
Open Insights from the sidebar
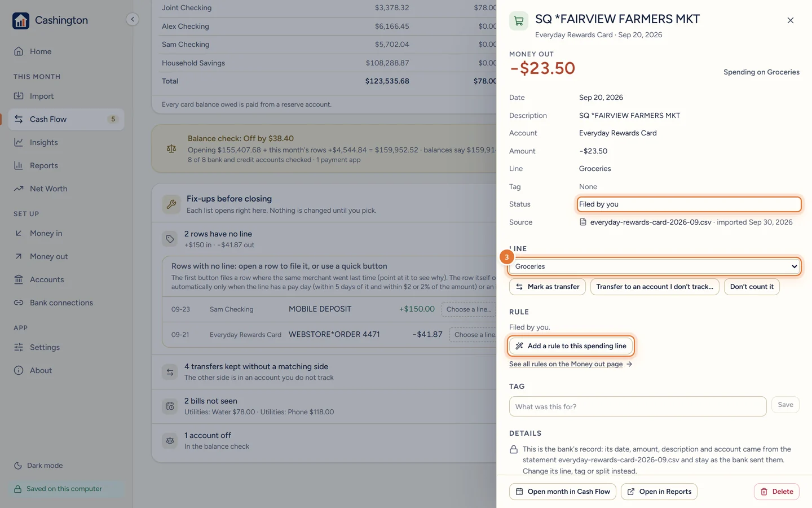(66, 142)
